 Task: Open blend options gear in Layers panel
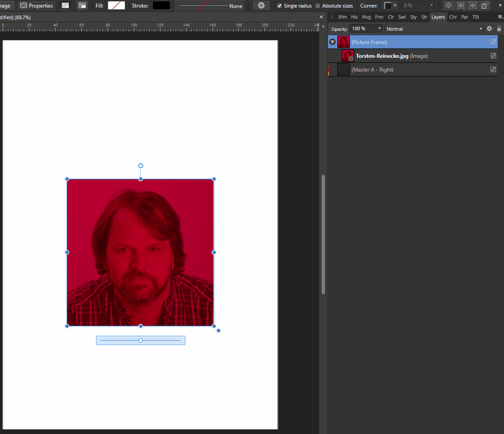pyautogui.click(x=489, y=28)
